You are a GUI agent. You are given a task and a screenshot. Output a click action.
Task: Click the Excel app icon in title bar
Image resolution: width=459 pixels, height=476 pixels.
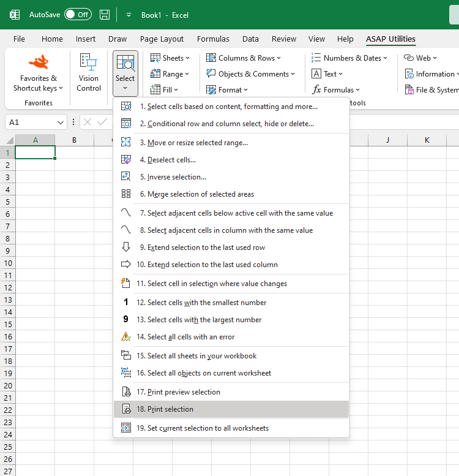(x=15, y=15)
